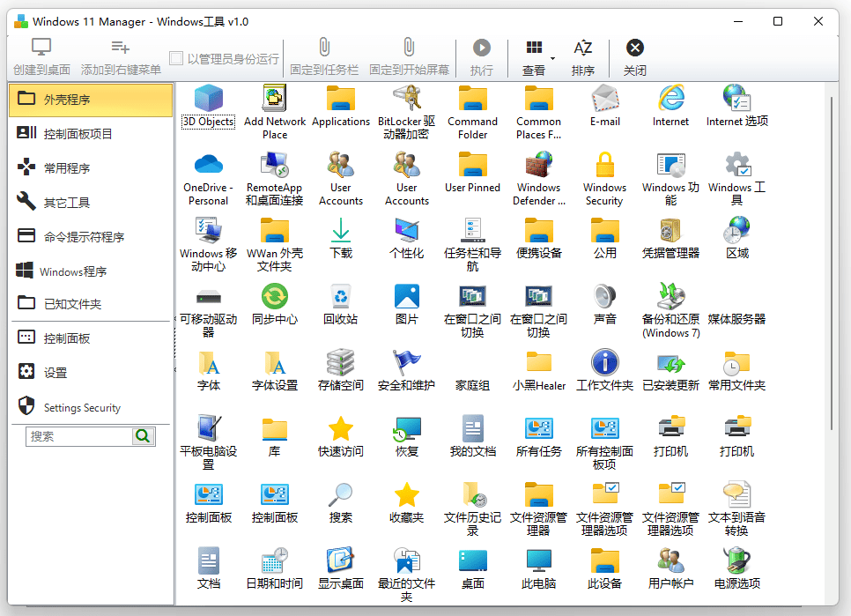
Task: Click the 执行 run button
Action: pos(482,56)
